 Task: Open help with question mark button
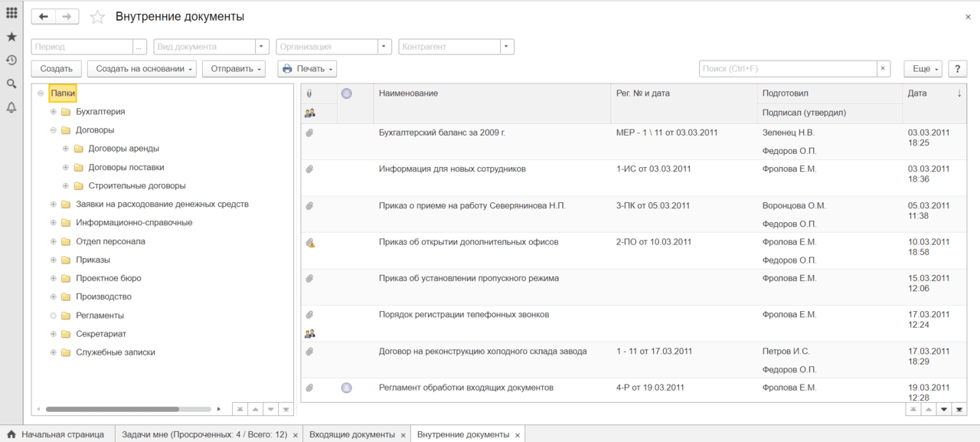pos(957,69)
